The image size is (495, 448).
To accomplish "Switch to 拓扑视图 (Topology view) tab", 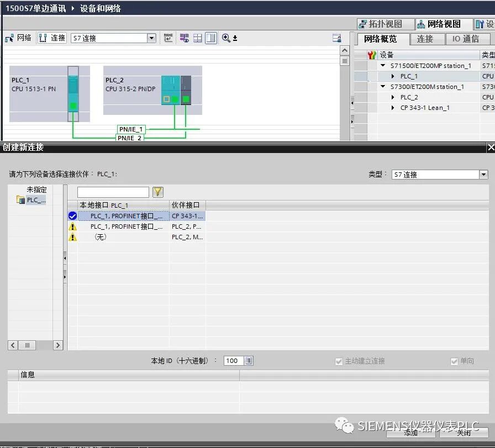I will (386, 24).
